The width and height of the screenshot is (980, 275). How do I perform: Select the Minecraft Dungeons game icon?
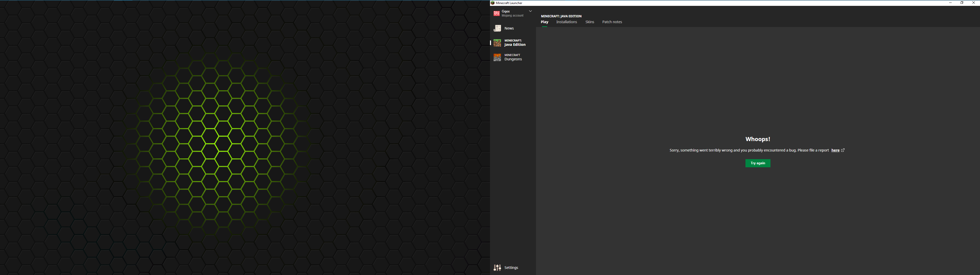[497, 57]
